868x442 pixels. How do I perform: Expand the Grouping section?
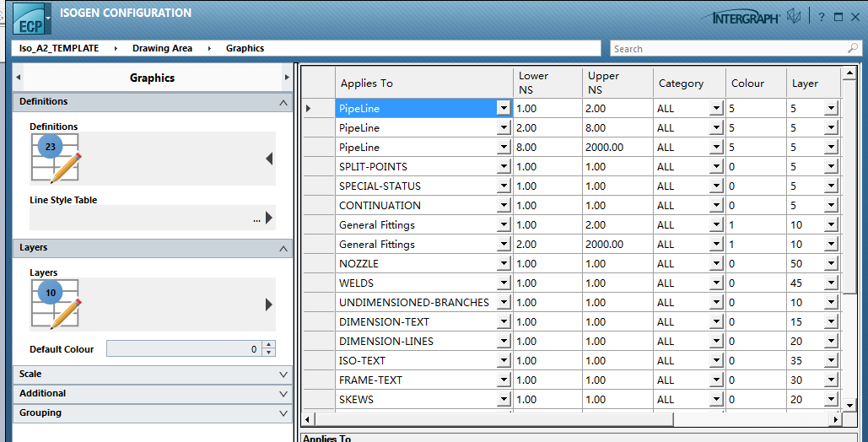click(283, 414)
